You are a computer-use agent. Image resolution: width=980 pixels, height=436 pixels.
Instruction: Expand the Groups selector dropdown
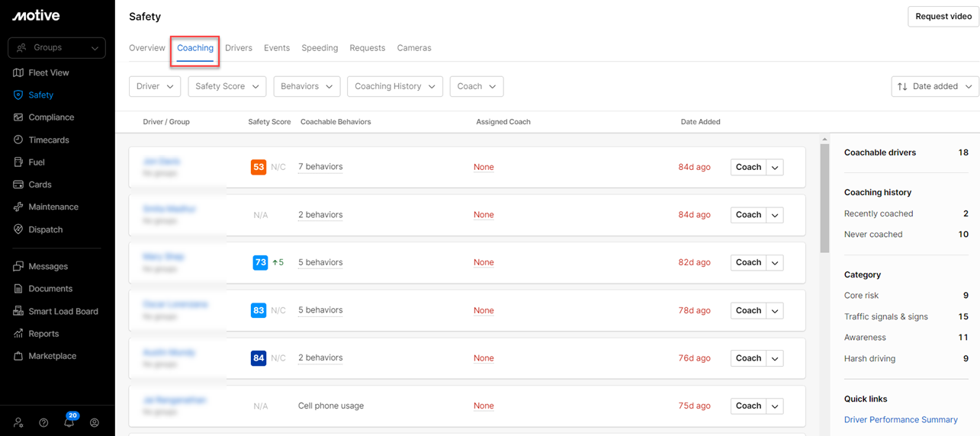56,47
